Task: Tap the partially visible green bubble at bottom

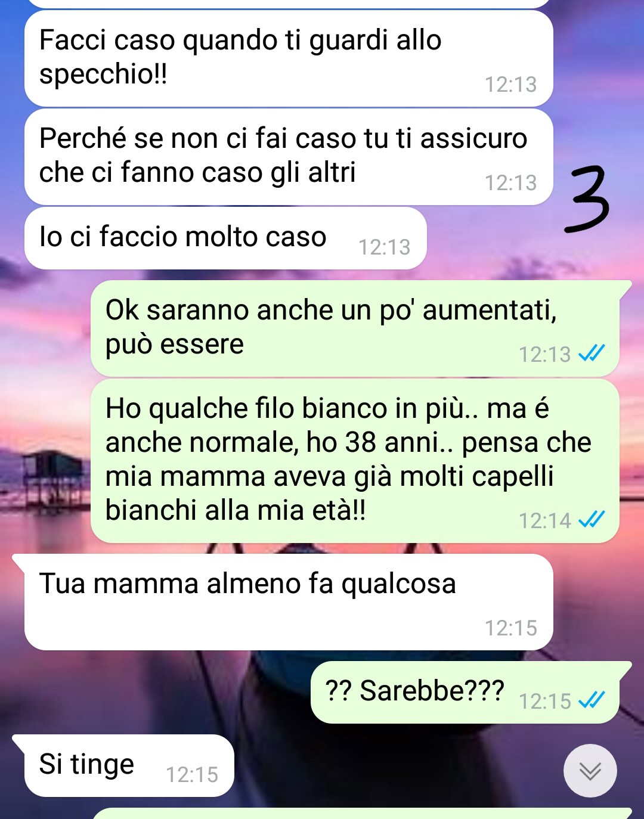Action: (361, 813)
